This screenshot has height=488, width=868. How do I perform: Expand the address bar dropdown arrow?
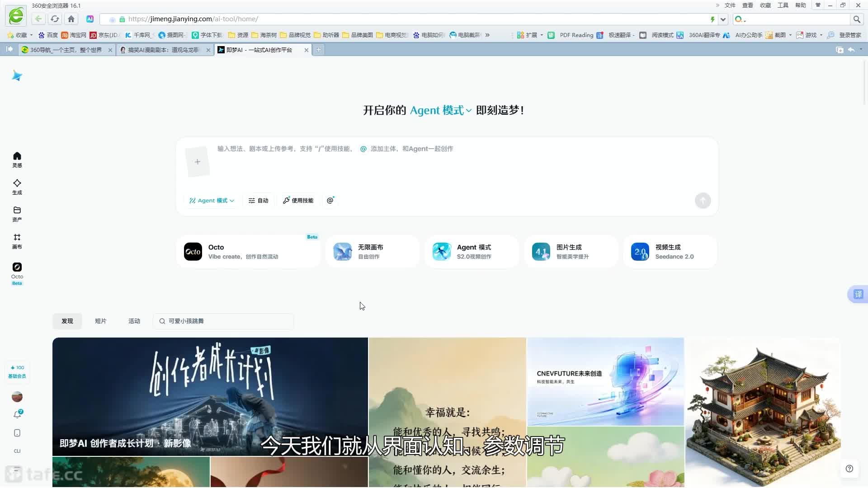[723, 19]
